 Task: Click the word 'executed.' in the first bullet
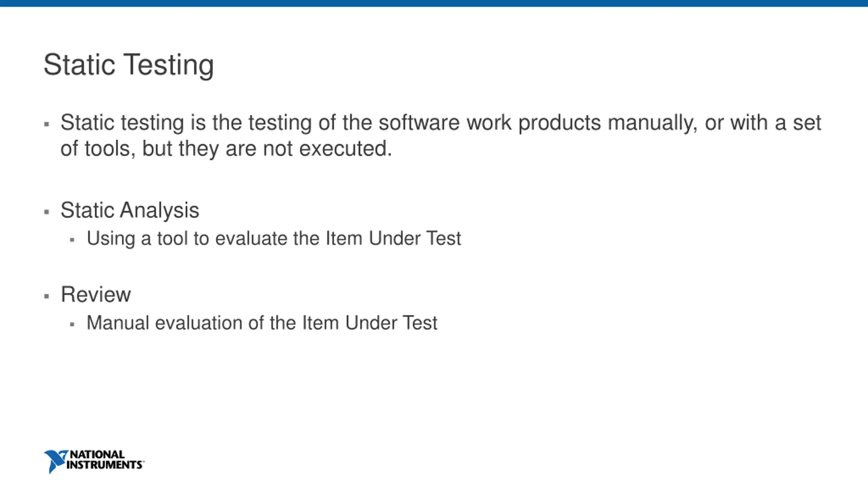(x=346, y=148)
